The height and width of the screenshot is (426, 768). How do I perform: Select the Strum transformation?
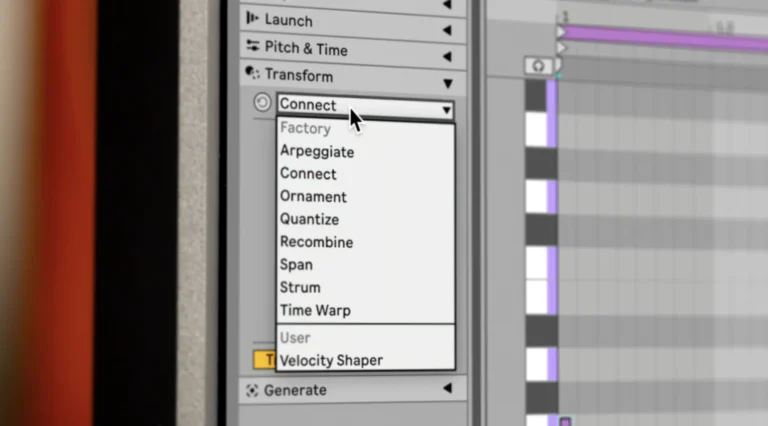point(365,287)
